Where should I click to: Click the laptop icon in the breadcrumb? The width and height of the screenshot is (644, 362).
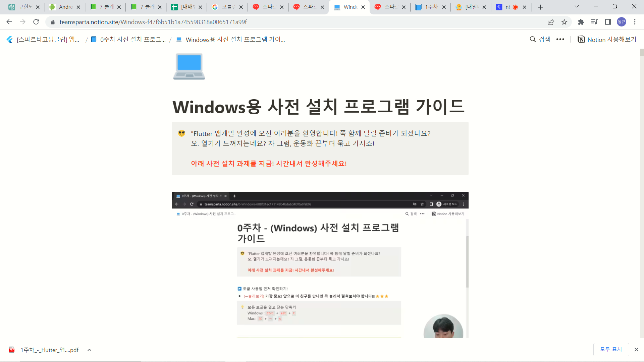point(179,40)
